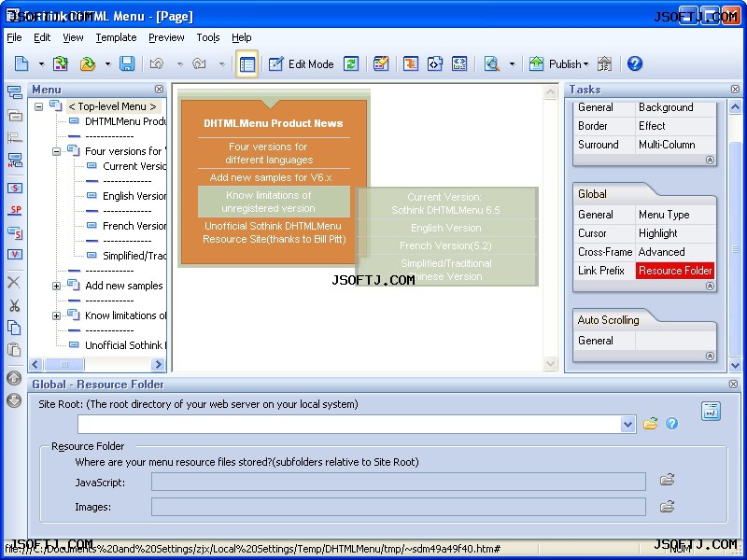Click the floppy disk Save icon
The width and height of the screenshot is (747, 560).
point(127,63)
